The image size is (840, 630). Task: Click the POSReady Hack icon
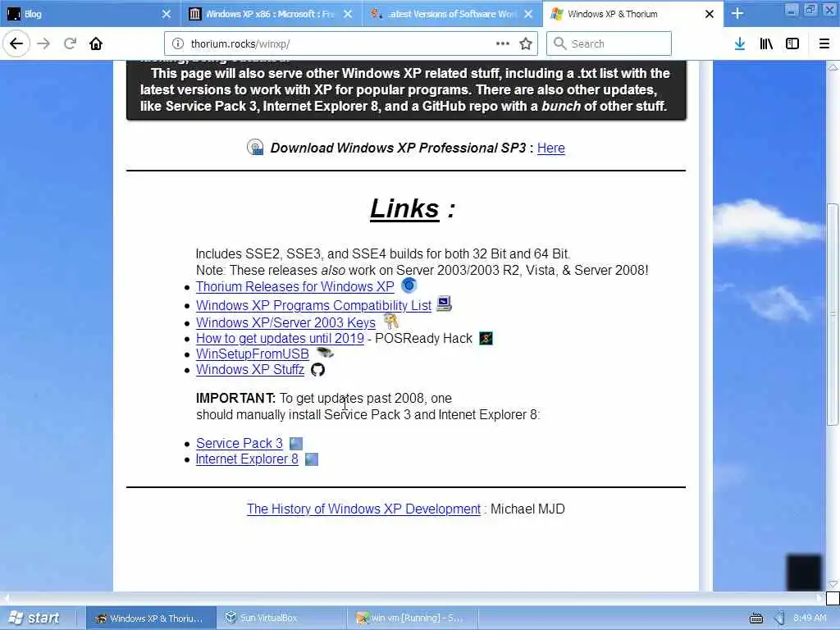point(486,339)
